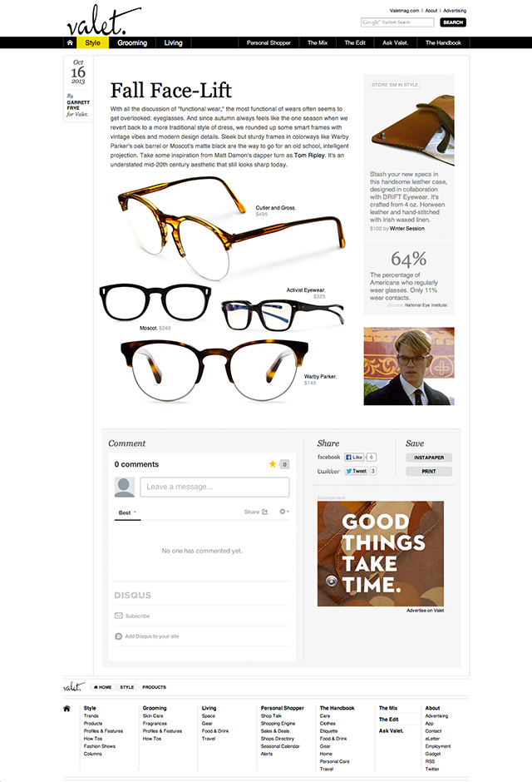Screen dimensions: 532x782
Task: Open The Handbook navigation tab
Action: pos(443,43)
